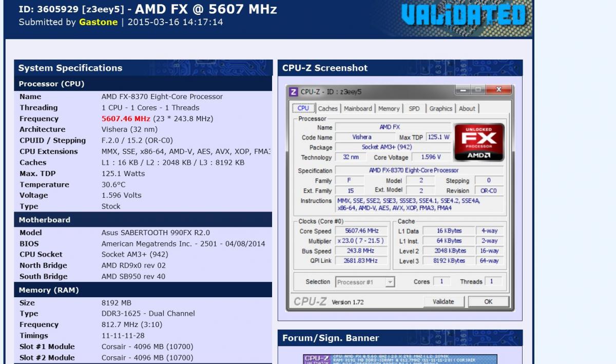The image size is (616, 364).
Task: Click the AMD FX-8370 Eight-Core Processor name
Action: 162,97
